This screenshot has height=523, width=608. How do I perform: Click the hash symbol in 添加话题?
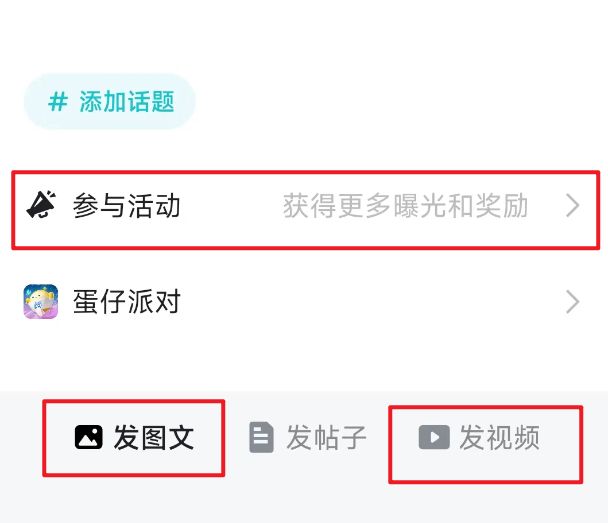point(59,101)
